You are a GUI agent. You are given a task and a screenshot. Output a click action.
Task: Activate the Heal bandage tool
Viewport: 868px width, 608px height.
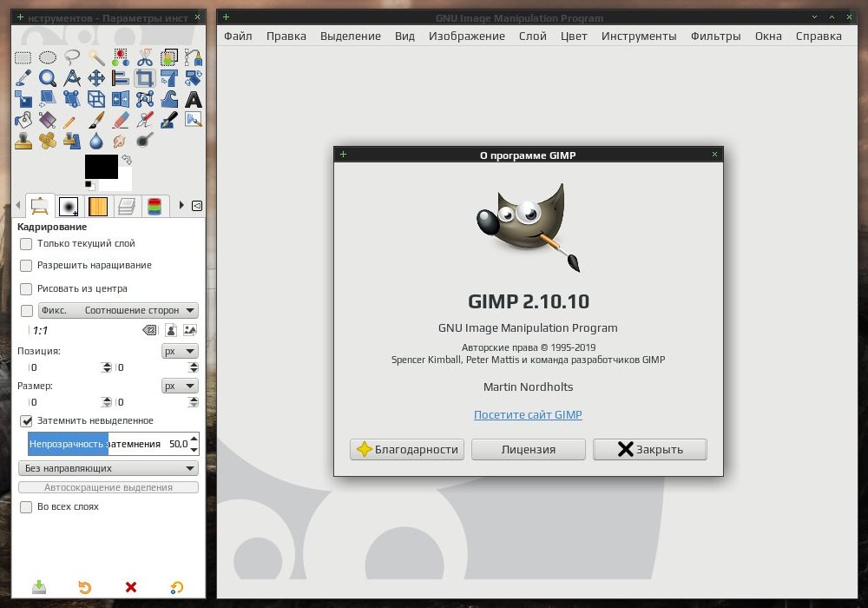click(48, 141)
